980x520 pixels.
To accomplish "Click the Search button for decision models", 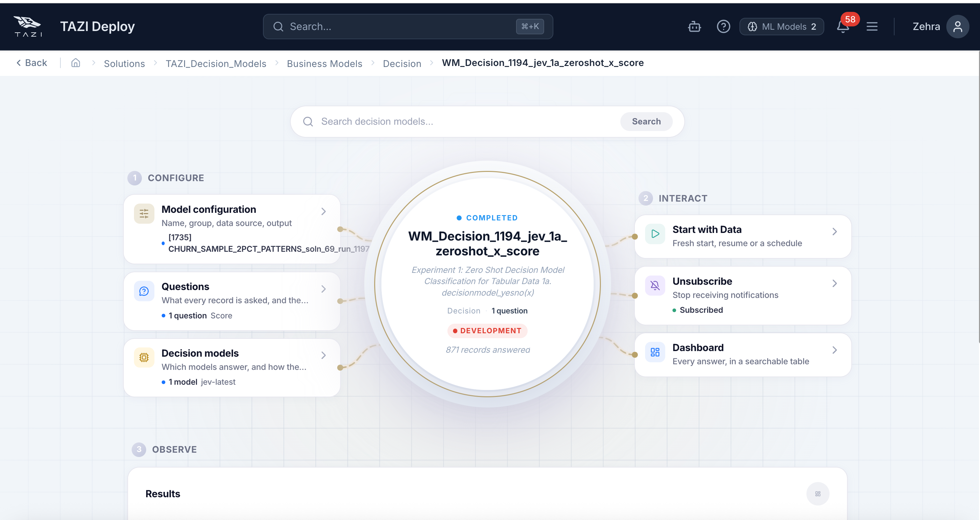I will 646,122.
